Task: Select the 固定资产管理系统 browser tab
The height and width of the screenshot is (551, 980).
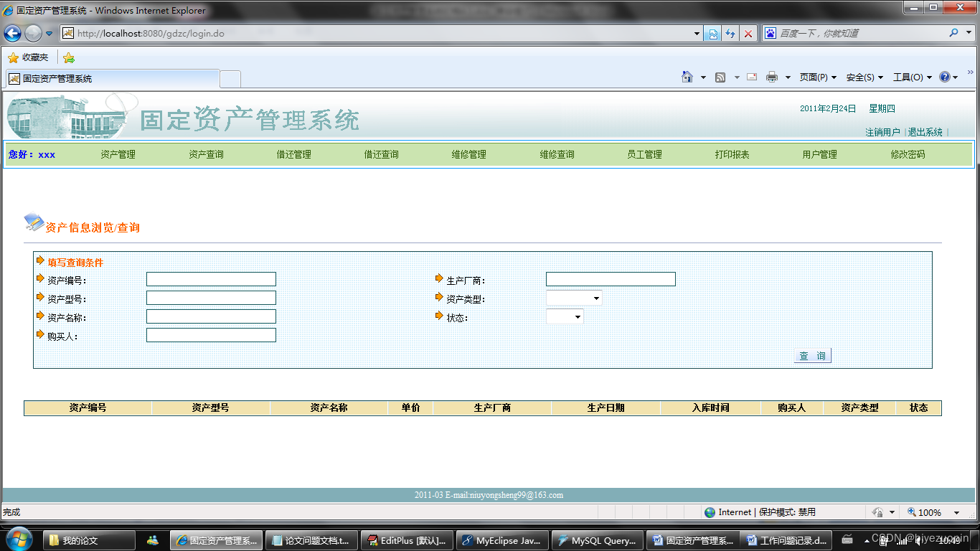Action: pos(113,79)
